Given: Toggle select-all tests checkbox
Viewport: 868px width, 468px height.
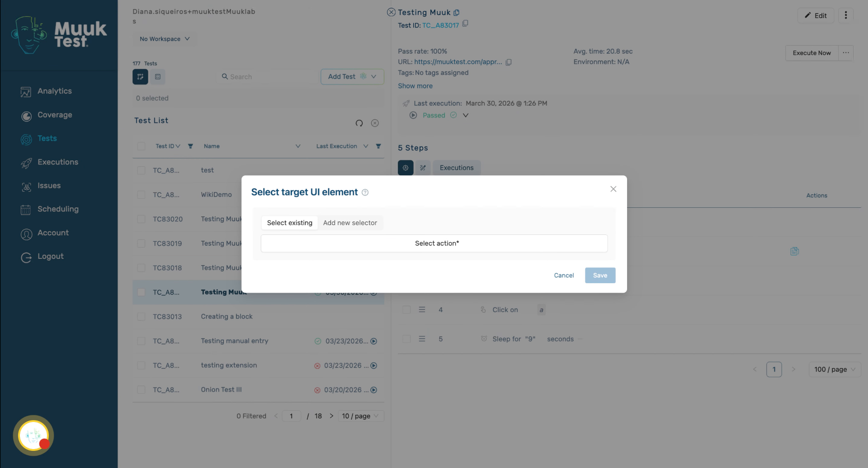Looking at the screenshot, I should [x=141, y=146].
